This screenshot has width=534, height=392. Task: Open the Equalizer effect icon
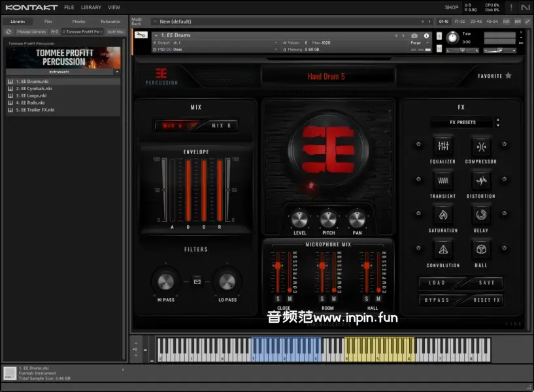(442, 145)
